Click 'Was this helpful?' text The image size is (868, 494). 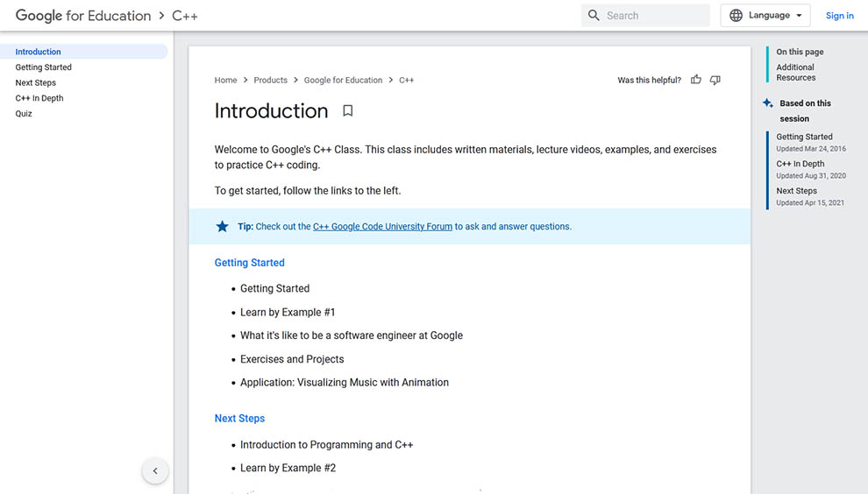[650, 81]
